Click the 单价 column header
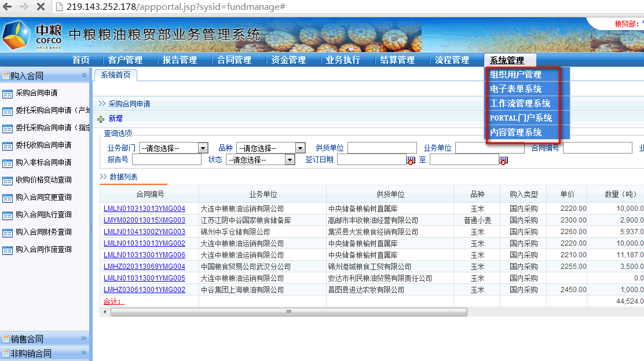Screen dimensions: 644x361 coord(567,195)
